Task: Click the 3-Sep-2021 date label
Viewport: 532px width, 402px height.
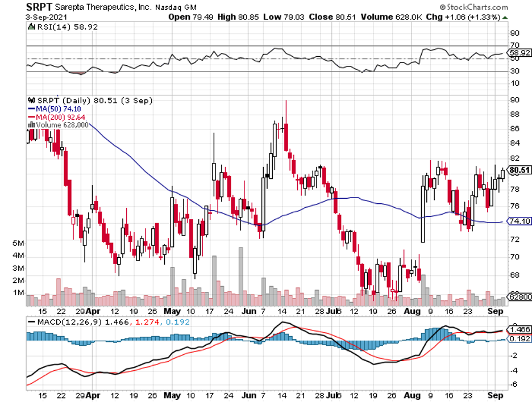Action: click(47, 17)
